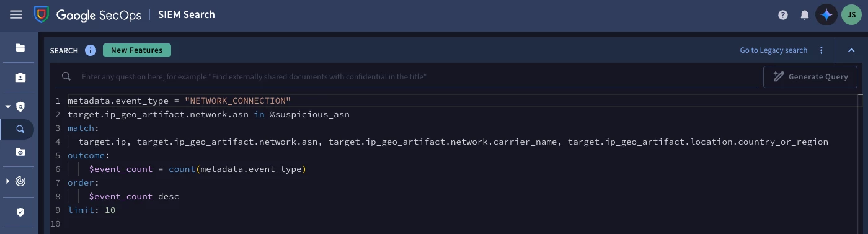
Task: Open the help question mark icon
Action: click(x=783, y=15)
